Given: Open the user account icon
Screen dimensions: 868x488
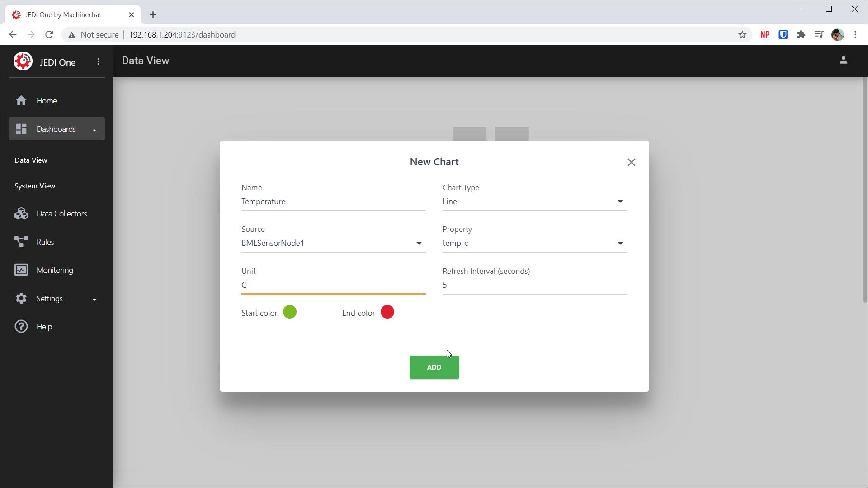Looking at the screenshot, I should (843, 60).
